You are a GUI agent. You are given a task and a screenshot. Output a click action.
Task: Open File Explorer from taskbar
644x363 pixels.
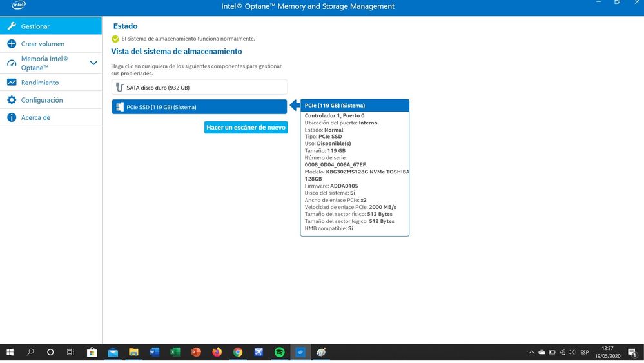[133, 352]
